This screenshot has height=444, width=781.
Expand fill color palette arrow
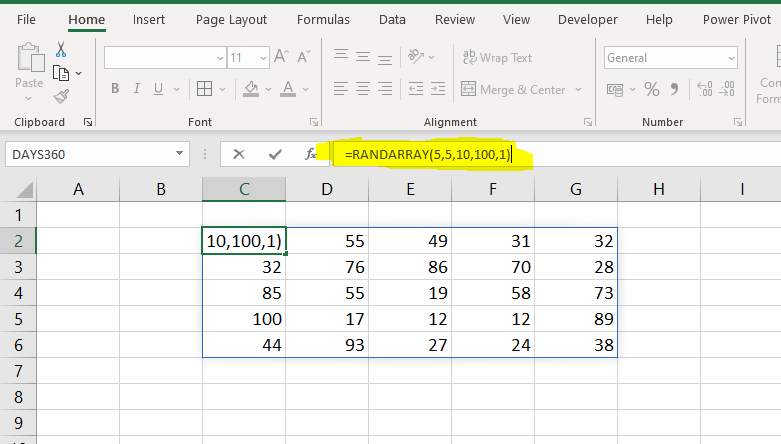268,90
